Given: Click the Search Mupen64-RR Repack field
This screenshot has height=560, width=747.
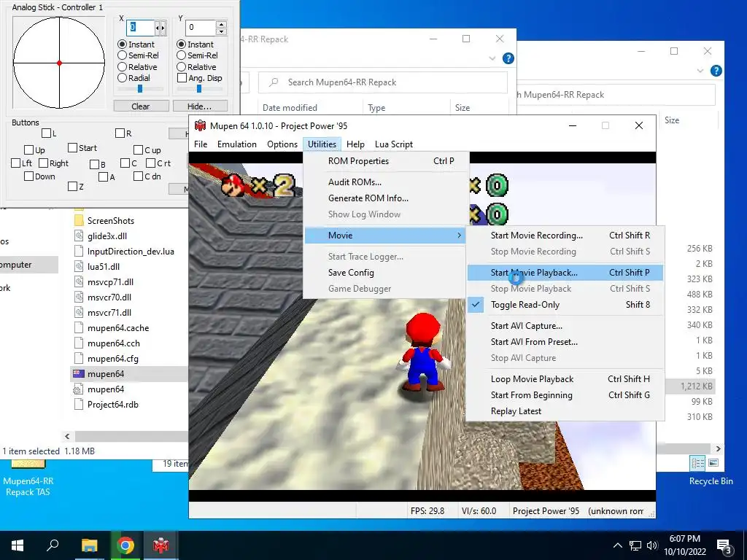Looking at the screenshot, I should 382,82.
